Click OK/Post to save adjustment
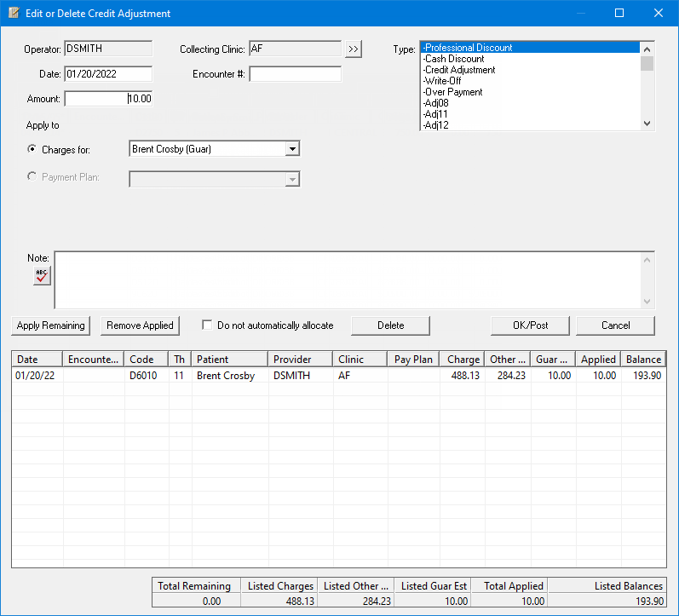Viewport: 679px width, 616px height. 530,325
